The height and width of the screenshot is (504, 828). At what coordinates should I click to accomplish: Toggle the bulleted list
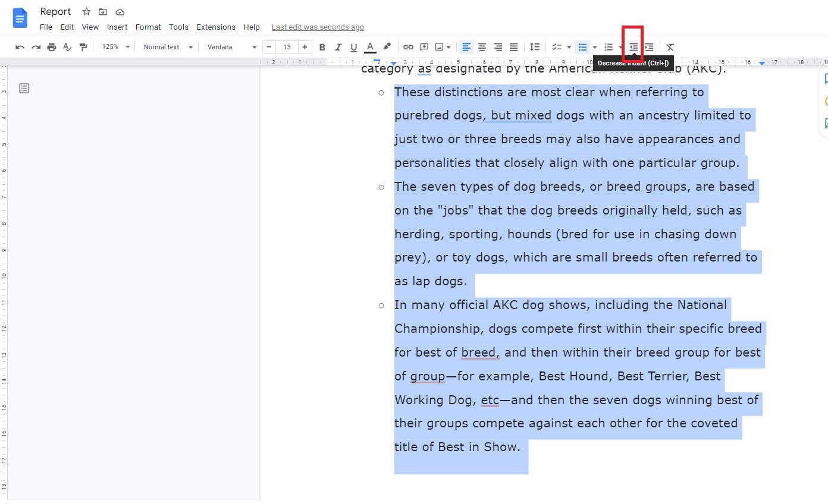click(583, 47)
